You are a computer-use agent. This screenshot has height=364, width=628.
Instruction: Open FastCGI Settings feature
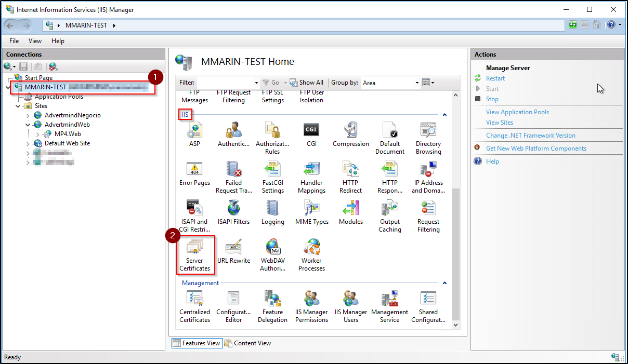pos(272,177)
